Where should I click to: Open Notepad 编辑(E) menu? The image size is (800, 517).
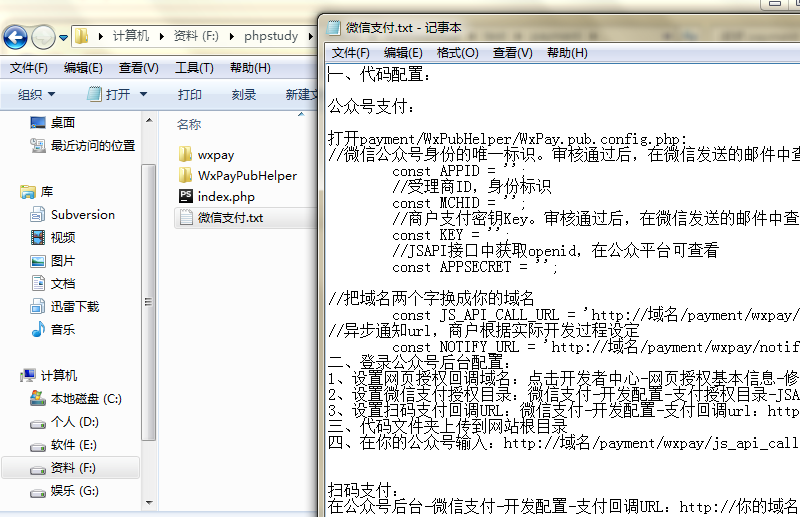pos(403,53)
